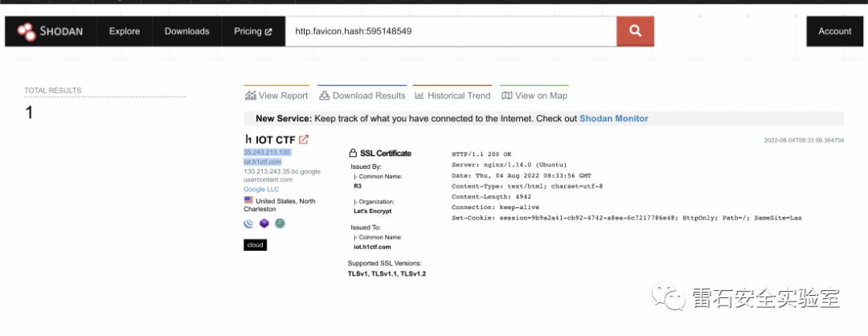Open the Account menu

pyautogui.click(x=835, y=31)
